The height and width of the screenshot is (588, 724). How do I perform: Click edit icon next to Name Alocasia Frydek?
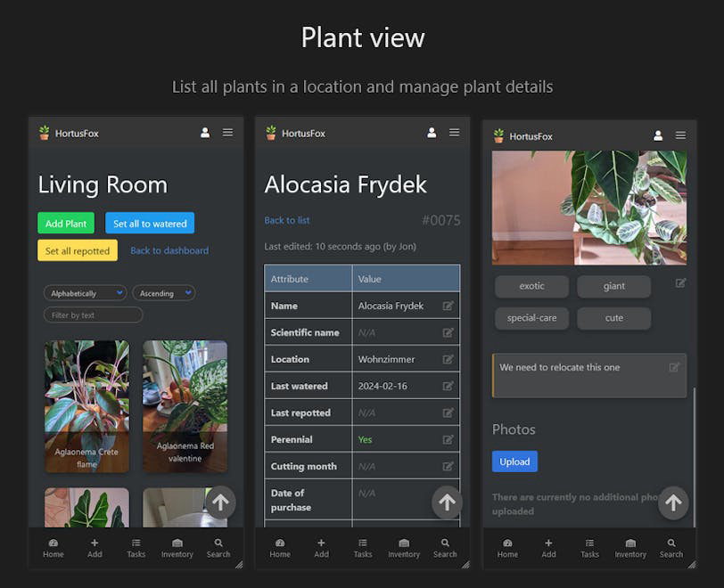click(448, 306)
